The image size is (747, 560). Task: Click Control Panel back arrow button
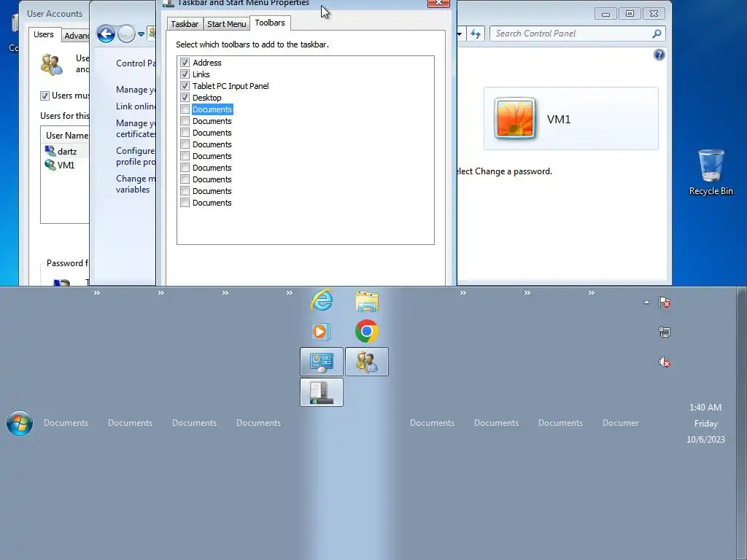tap(106, 34)
